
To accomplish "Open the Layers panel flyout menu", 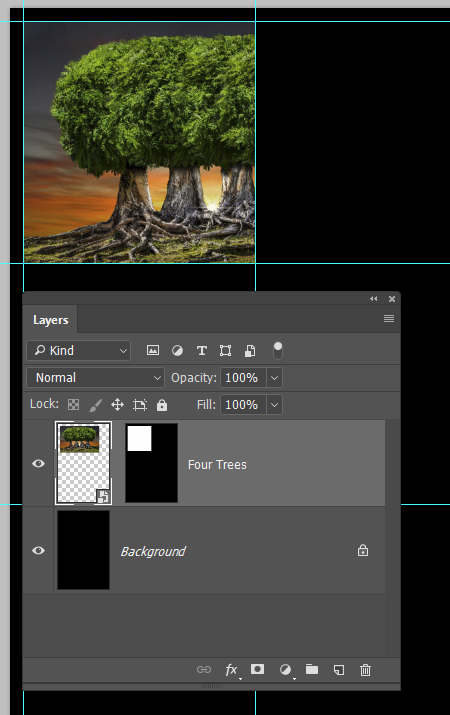I will [389, 318].
